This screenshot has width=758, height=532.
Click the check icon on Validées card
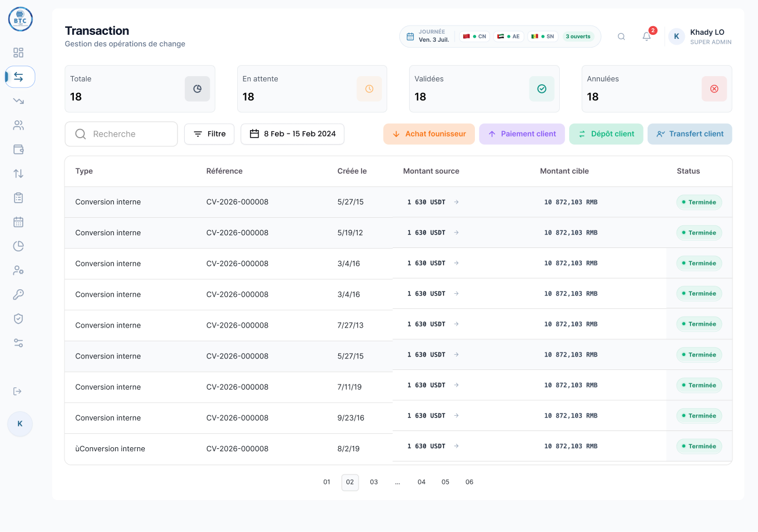click(x=542, y=89)
